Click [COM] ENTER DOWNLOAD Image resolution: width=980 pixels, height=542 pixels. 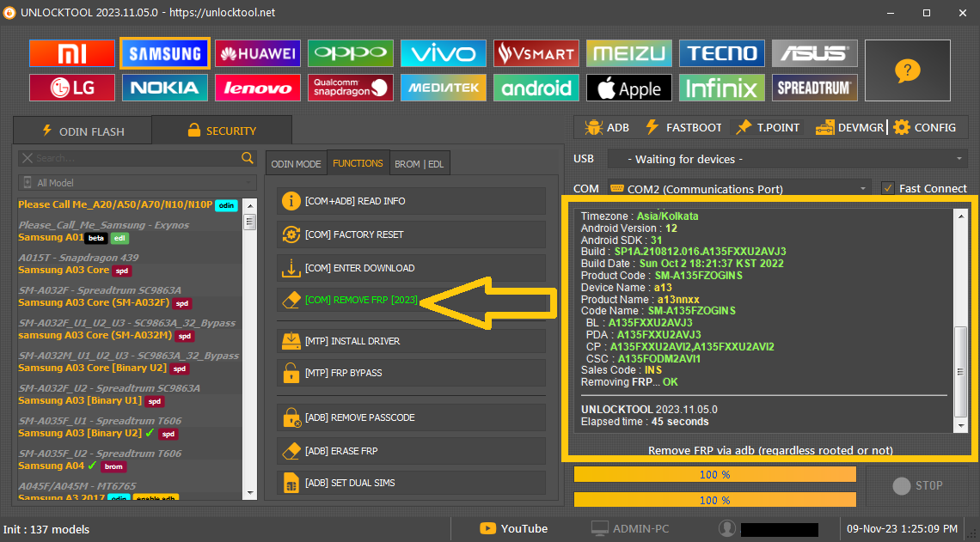click(411, 268)
